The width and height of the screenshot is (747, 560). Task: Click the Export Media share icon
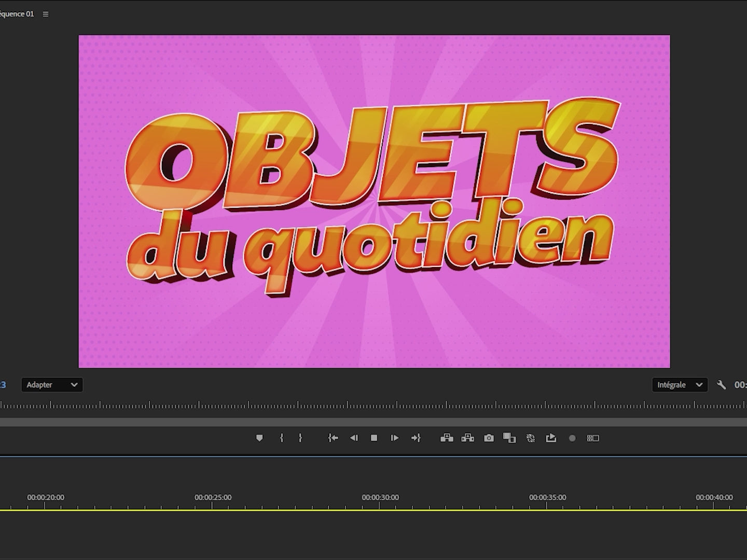pyautogui.click(x=550, y=438)
